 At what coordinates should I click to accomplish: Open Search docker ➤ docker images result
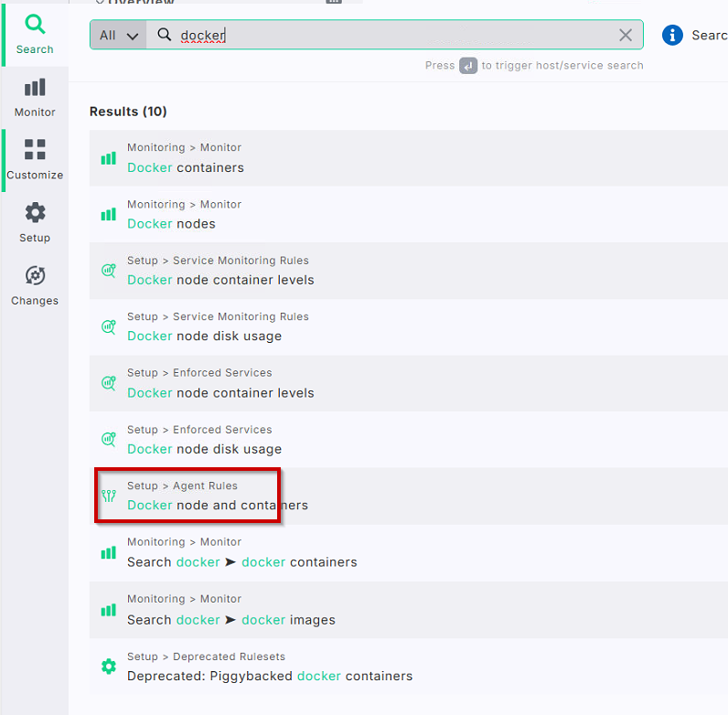click(x=230, y=620)
